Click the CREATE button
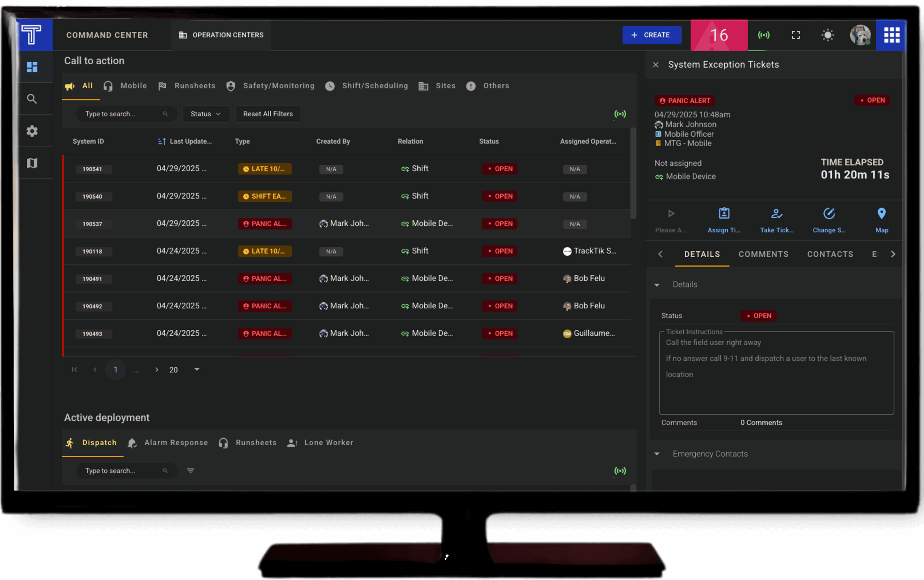This screenshot has width=924, height=580. (651, 35)
